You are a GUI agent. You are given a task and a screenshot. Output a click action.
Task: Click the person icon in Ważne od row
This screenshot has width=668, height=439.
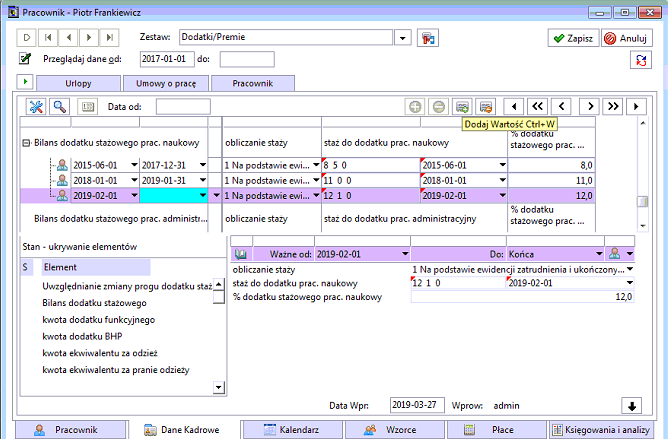pos(614,254)
